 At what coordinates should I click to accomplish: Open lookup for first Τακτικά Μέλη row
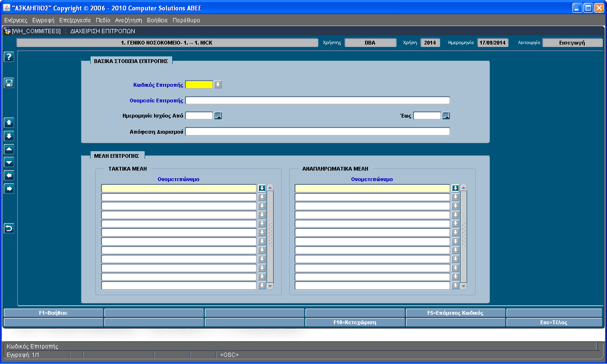pyautogui.click(x=262, y=188)
